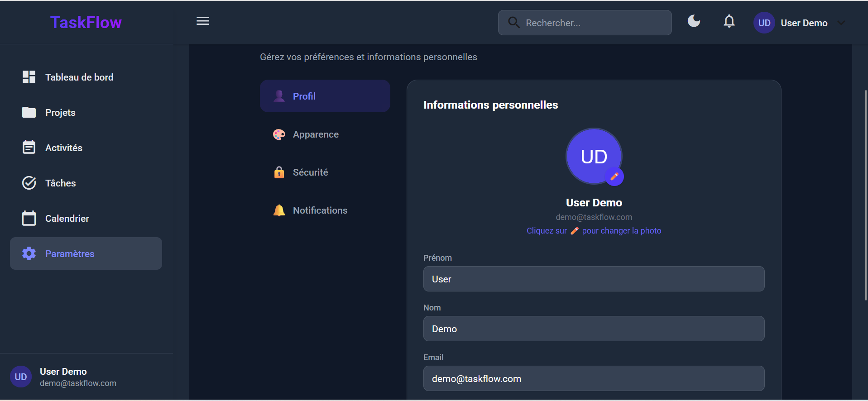Go to Projets folder icon

click(29, 112)
